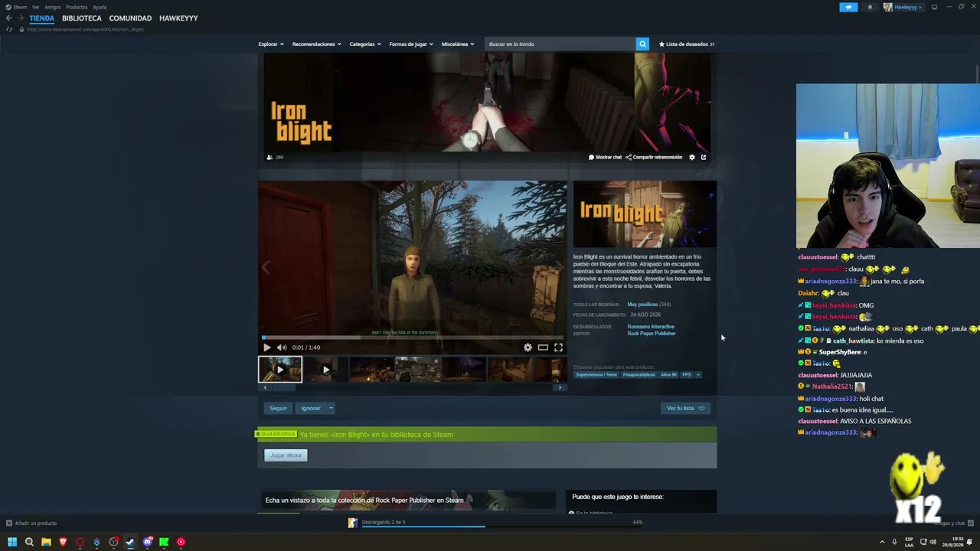Toggle theater mode on the trailer
The image size is (980, 551).
coord(543,347)
